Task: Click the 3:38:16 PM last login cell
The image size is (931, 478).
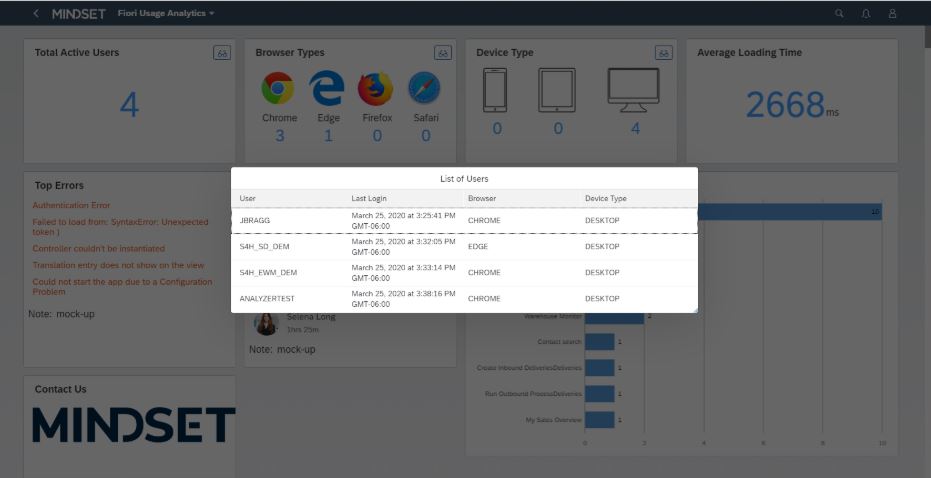Action: [403, 299]
